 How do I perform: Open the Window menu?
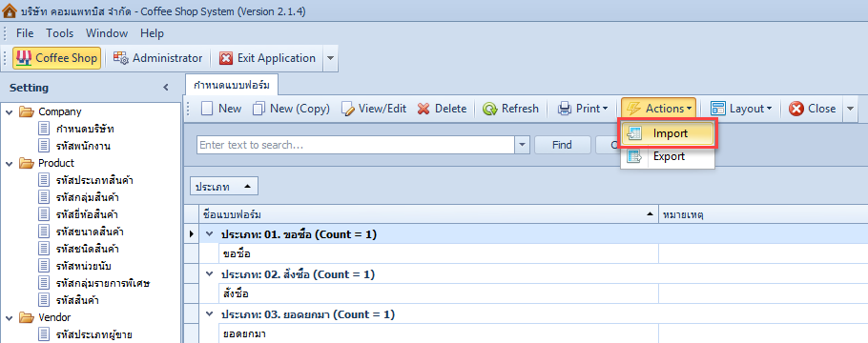[107, 33]
